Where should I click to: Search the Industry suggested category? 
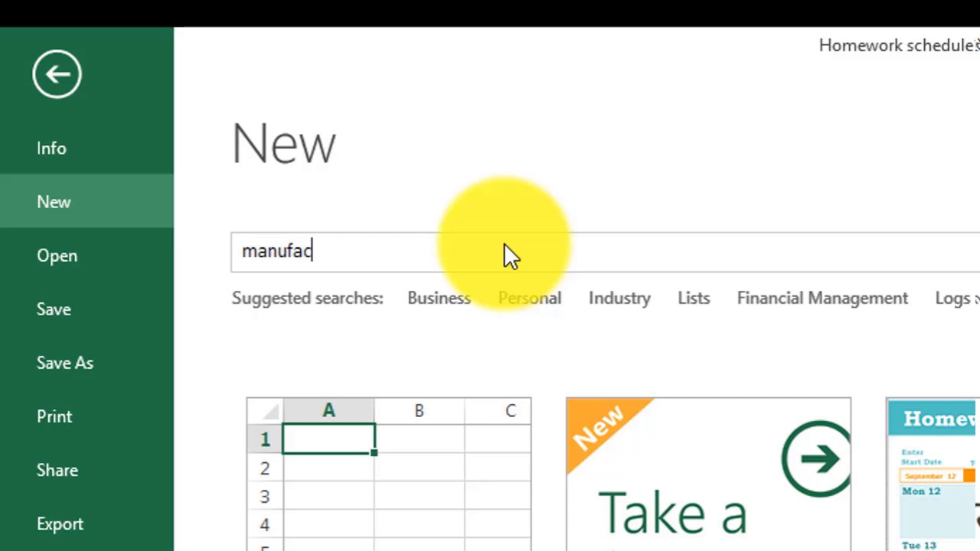pyautogui.click(x=619, y=298)
